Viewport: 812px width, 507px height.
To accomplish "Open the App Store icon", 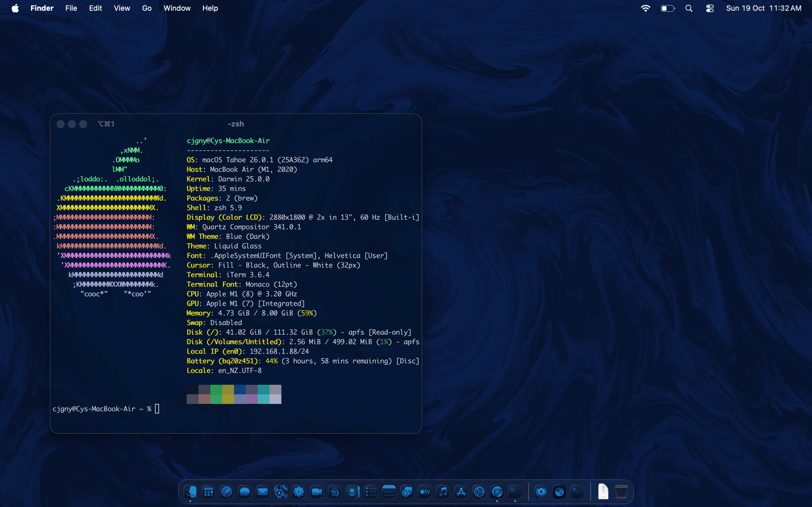I will coord(461,492).
